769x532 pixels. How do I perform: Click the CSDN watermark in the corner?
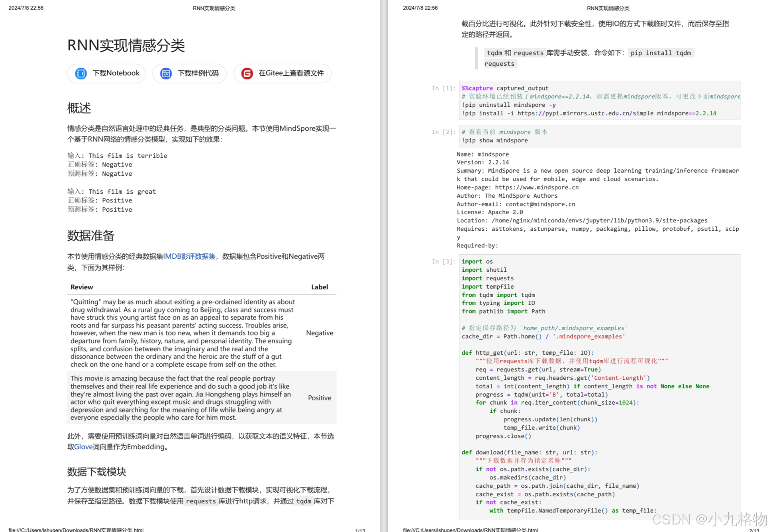pos(709,519)
